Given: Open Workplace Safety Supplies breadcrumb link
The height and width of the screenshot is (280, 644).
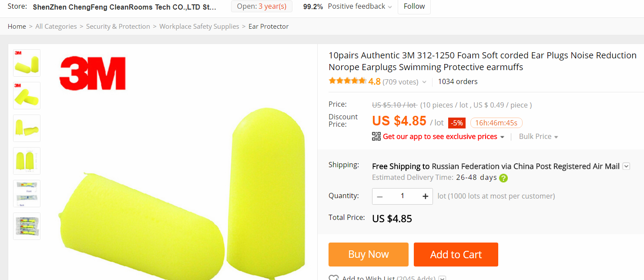Looking at the screenshot, I should click(x=199, y=27).
